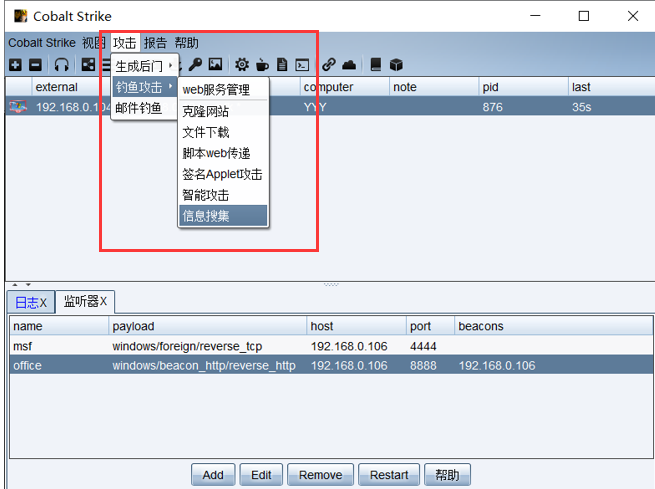
Task: Click the 帮助 button below listeners table
Action: pyautogui.click(x=447, y=475)
